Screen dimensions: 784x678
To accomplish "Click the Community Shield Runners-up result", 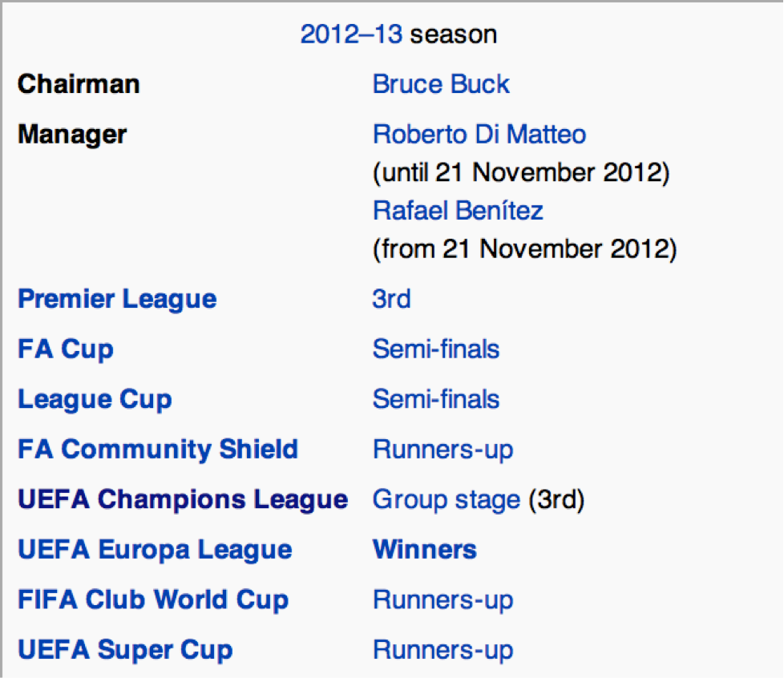I will (443, 450).
